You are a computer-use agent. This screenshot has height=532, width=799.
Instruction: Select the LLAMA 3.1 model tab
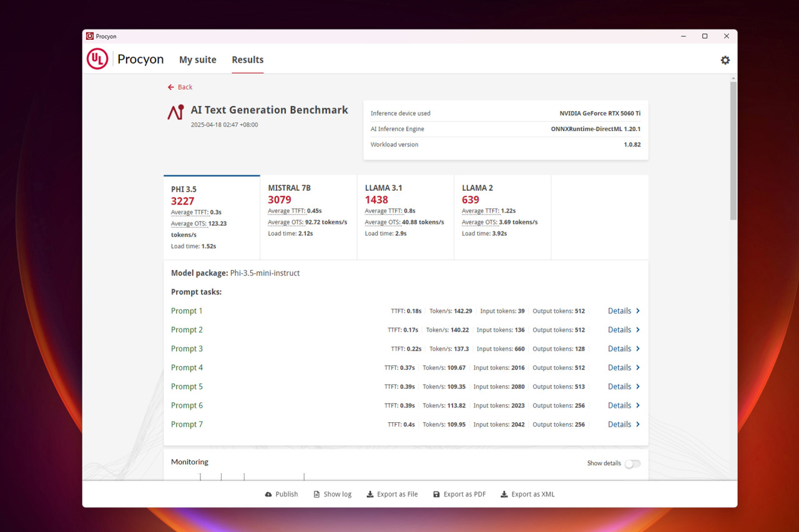point(406,218)
